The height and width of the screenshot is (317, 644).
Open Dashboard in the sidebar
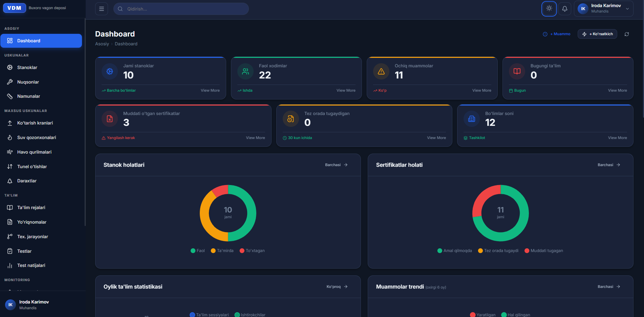click(41, 41)
